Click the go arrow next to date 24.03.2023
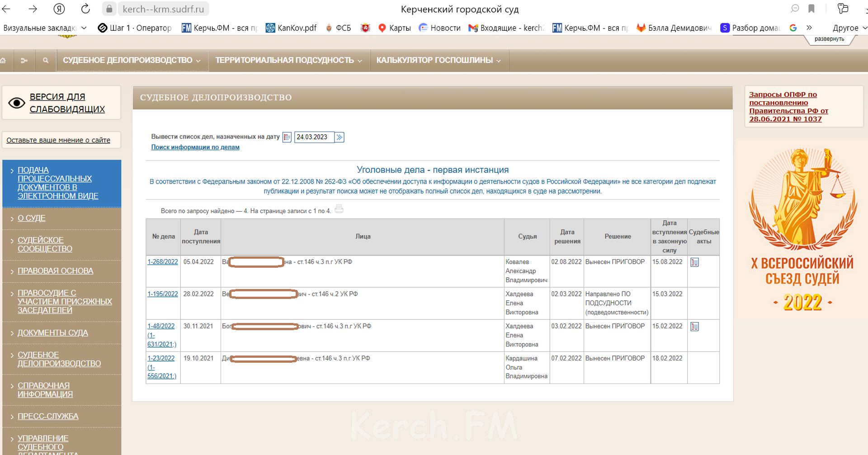868x455 pixels. click(x=340, y=137)
